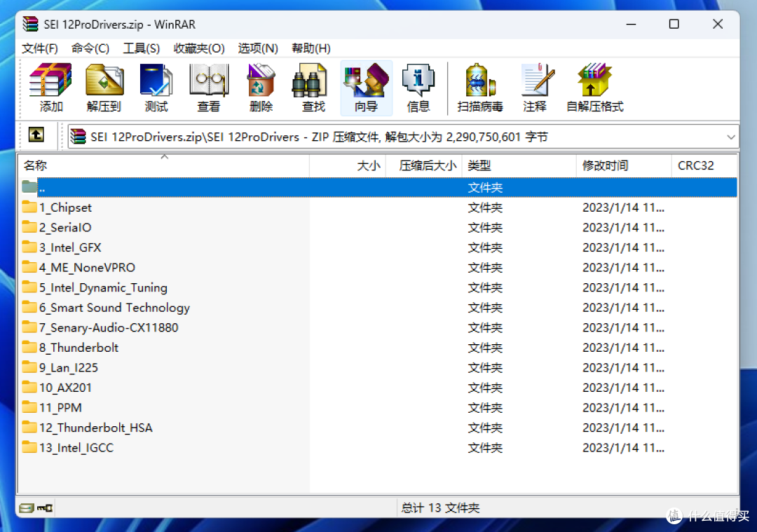Run the 测试 (Test) archive tool
The width and height of the screenshot is (757, 532).
tap(156, 88)
